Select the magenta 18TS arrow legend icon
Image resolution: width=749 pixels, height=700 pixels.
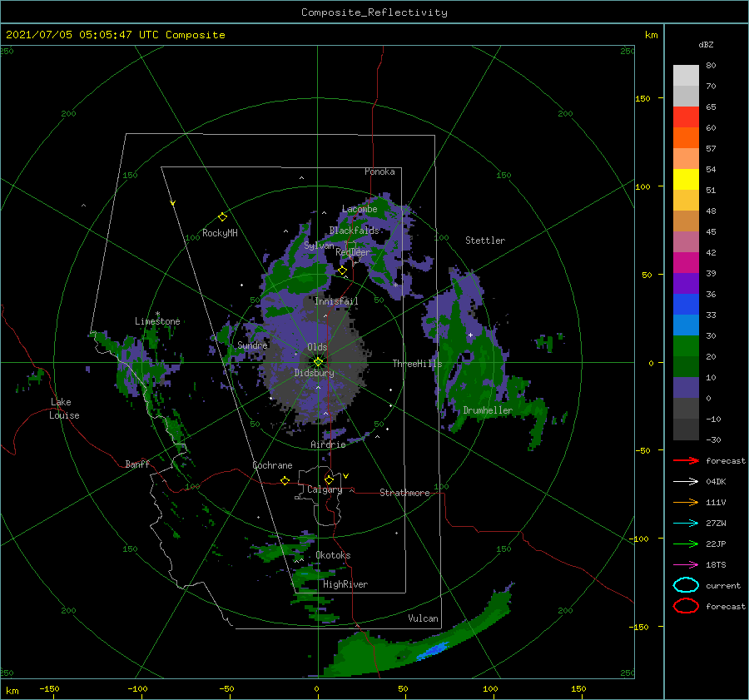point(686,565)
